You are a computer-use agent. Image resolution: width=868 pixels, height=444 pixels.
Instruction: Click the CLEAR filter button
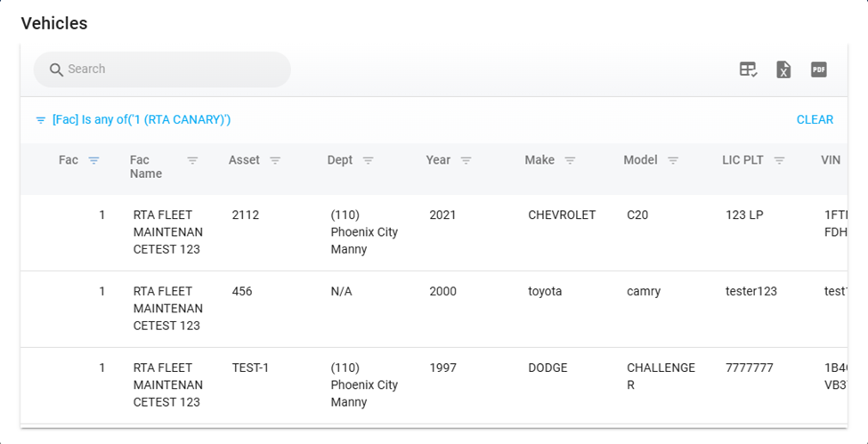(x=815, y=120)
